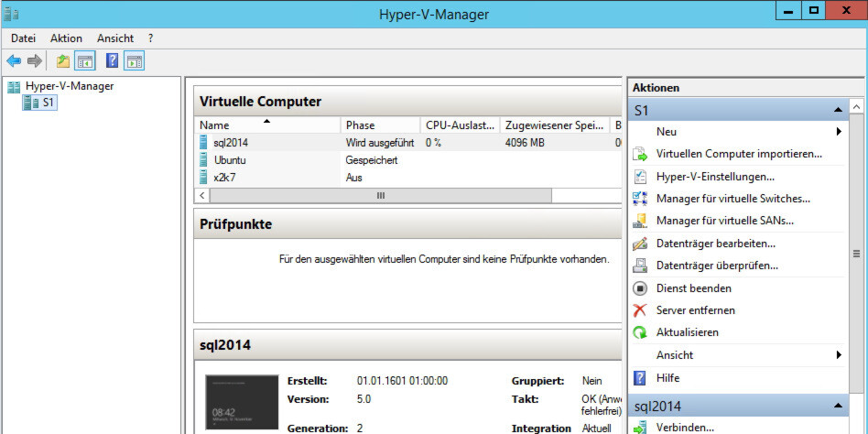Open Manager für virtuelle SANs...
This screenshot has height=434, width=868.
point(725,221)
